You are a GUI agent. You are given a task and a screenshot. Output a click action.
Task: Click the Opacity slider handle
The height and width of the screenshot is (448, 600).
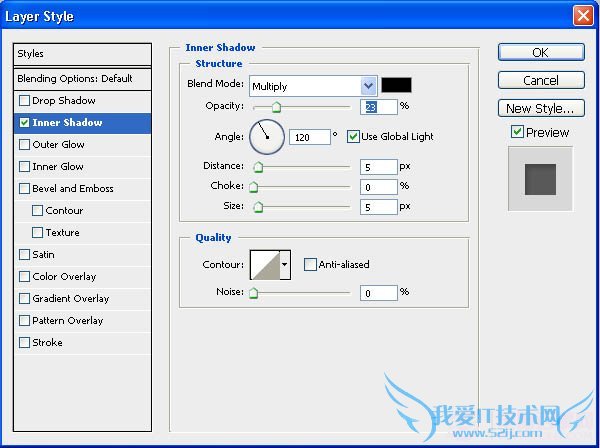276,107
